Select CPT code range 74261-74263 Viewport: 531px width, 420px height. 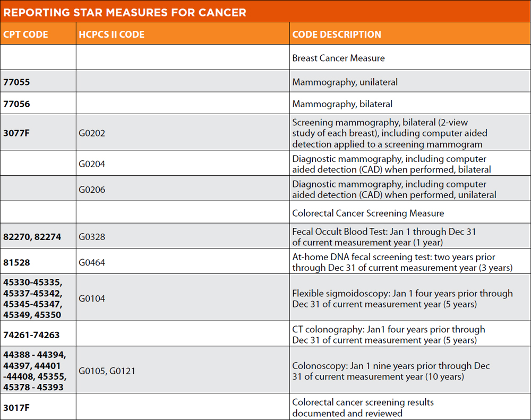[x=31, y=335]
